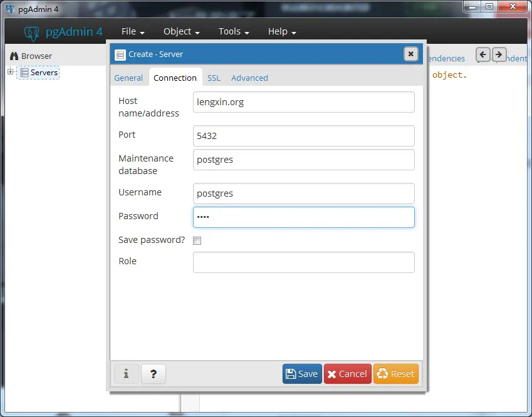Expand the Servers tree node
This screenshot has height=417, width=532.
click(x=11, y=71)
